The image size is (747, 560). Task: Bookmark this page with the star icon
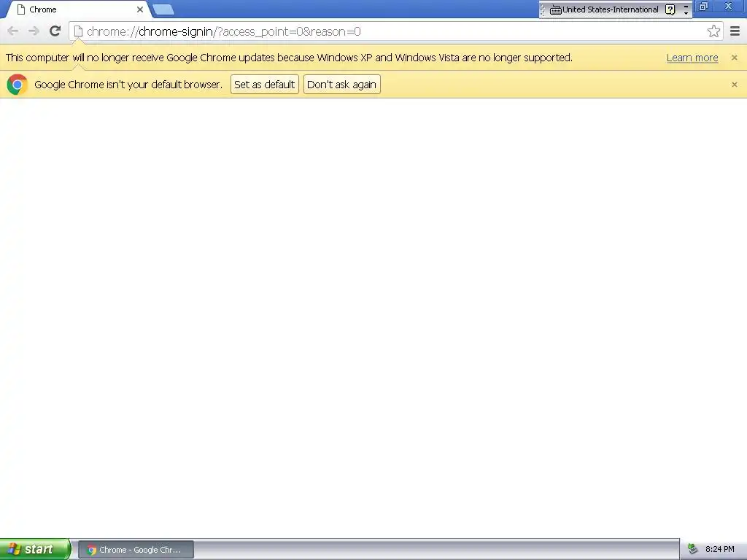pyautogui.click(x=713, y=31)
